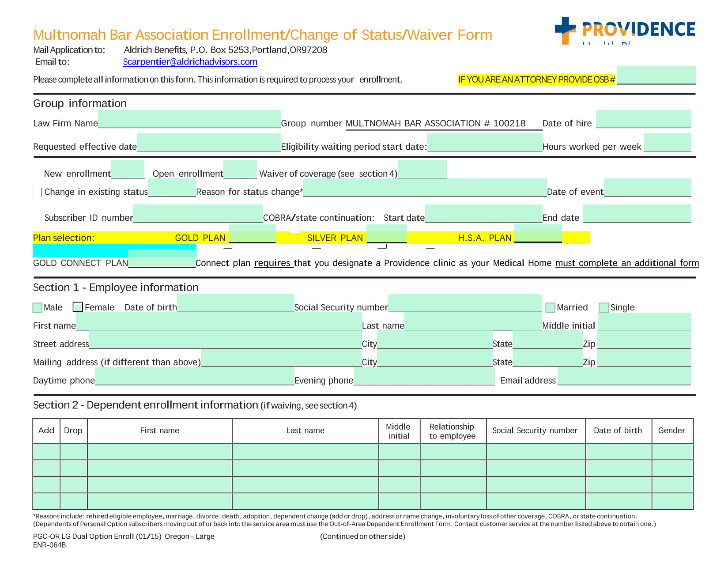Select the GOLD CONNECT PLAN field
728x563 pixels.
point(162,258)
